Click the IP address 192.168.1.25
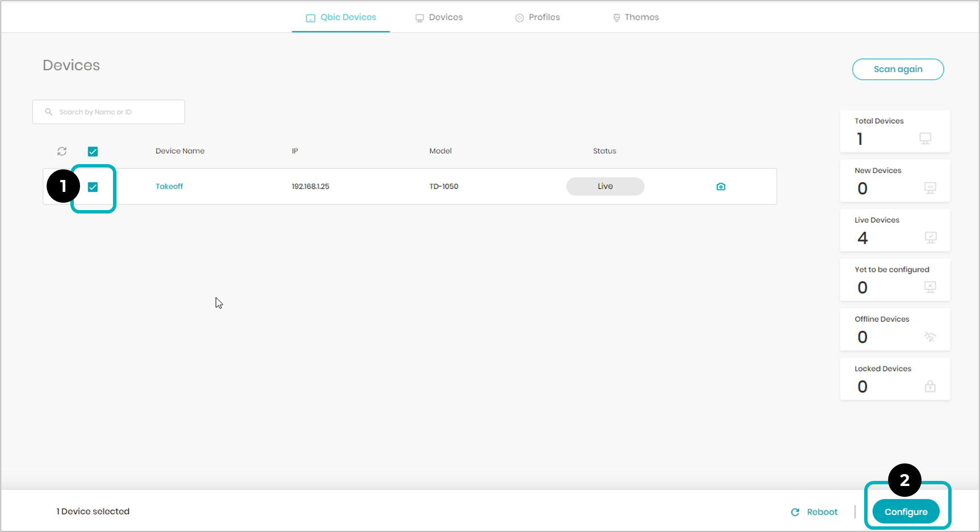980x532 pixels. (311, 186)
